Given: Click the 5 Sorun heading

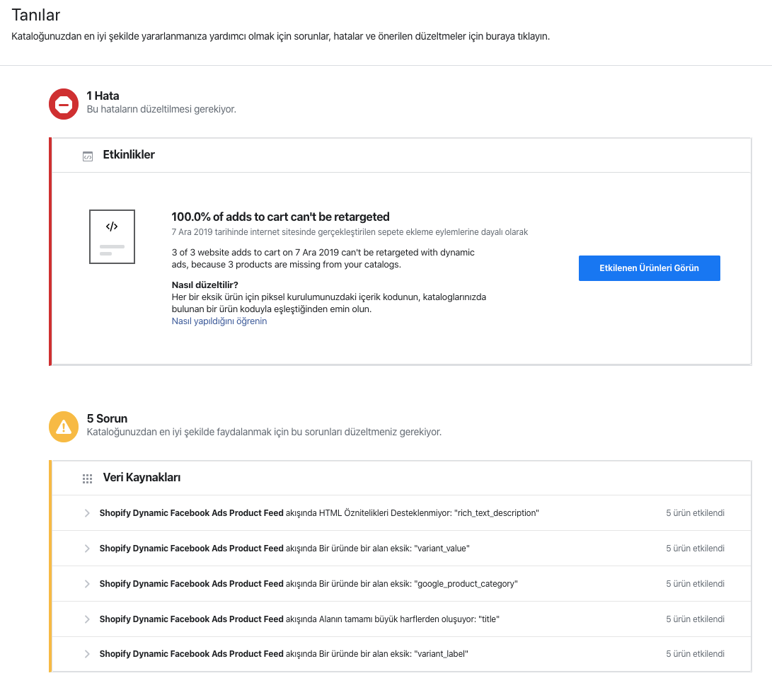Looking at the screenshot, I should pyautogui.click(x=107, y=418).
